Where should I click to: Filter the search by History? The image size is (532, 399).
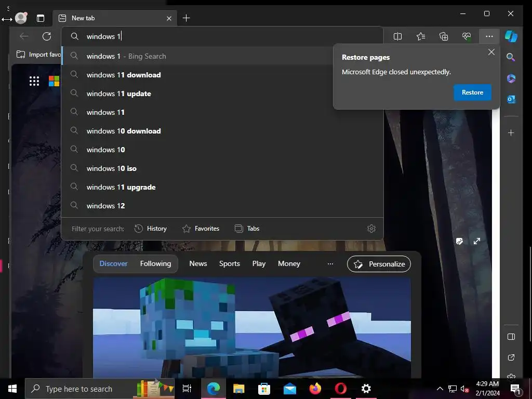tap(151, 229)
